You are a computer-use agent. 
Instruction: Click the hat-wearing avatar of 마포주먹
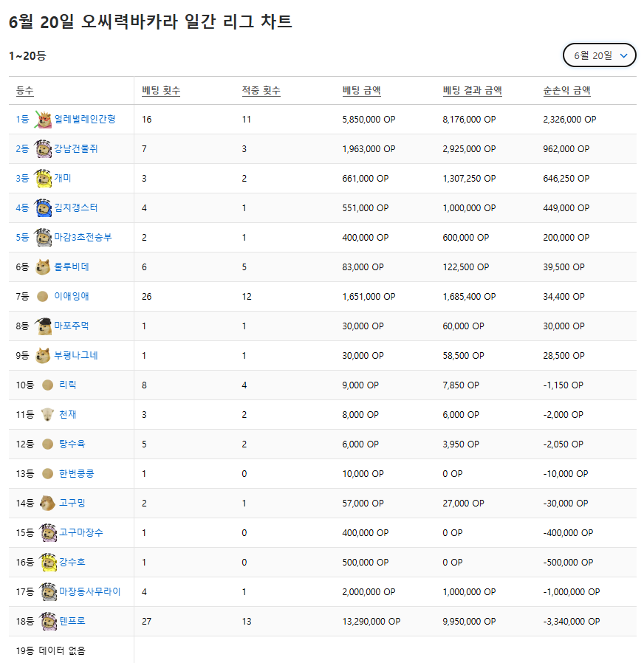pos(43,326)
